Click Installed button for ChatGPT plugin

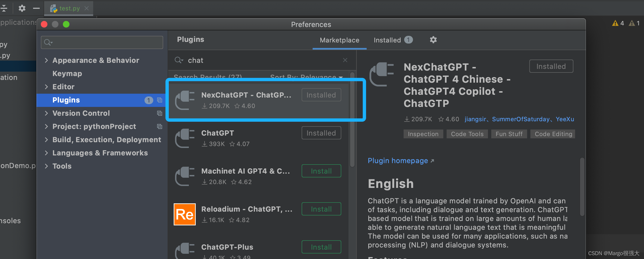click(x=321, y=133)
